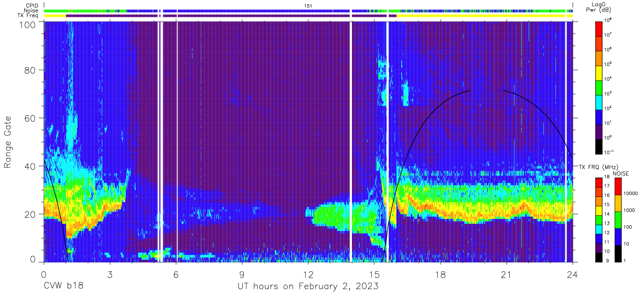This screenshot has height=297, width=644.
Task: Click the 21 tick on UT hours axis
Action: pyautogui.click(x=507, y=274)
